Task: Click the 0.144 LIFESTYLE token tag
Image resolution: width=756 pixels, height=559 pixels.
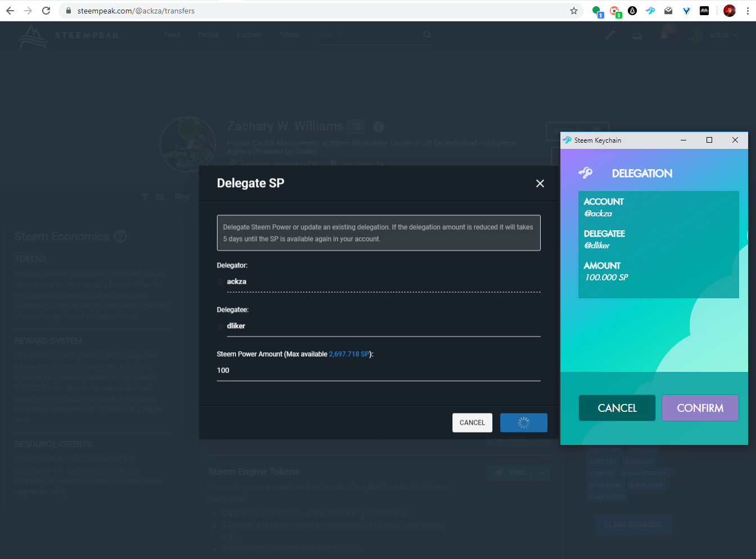Action: pos(645,474)
